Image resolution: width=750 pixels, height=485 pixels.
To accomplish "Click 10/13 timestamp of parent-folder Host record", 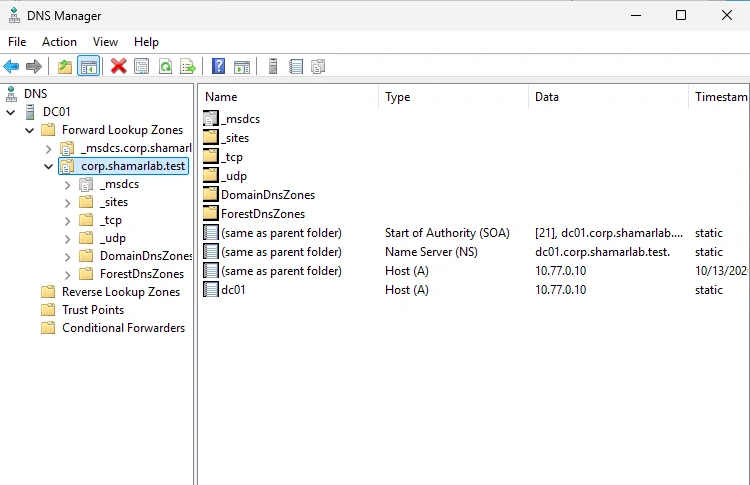I will point(721,271).
